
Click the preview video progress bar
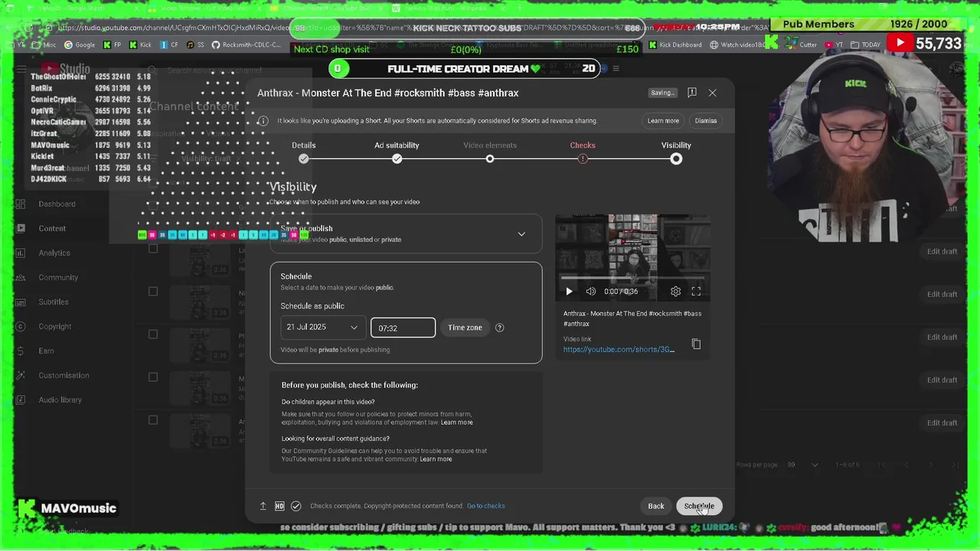(632, 279)
